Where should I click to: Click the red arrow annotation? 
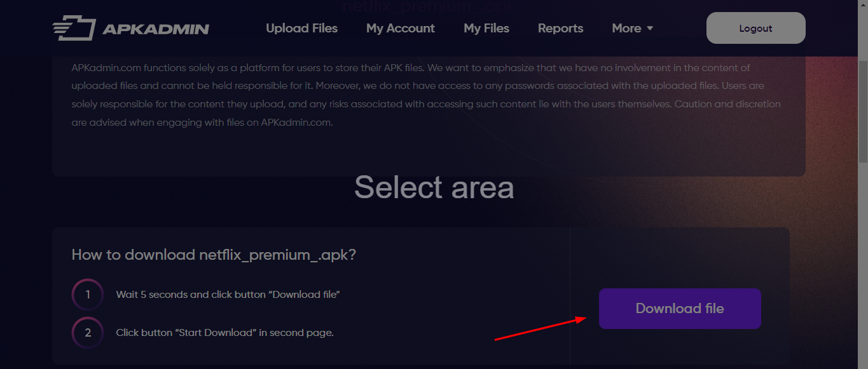[541, 328]
